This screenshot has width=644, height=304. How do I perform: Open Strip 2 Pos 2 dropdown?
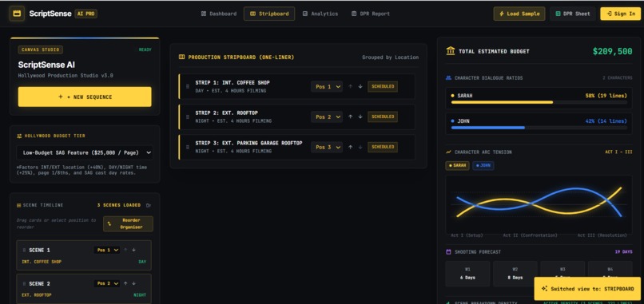(327, 117)
